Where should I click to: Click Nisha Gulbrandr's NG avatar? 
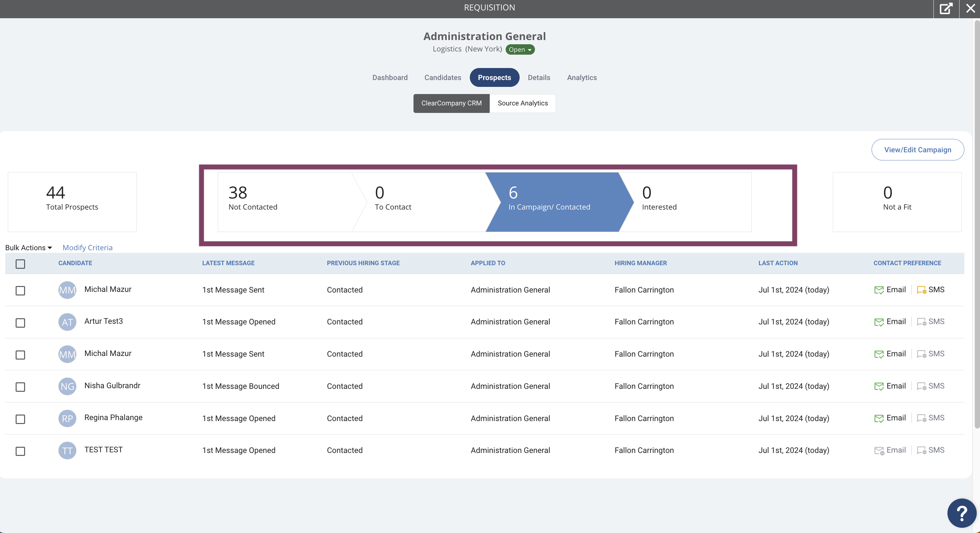click(x=67, y=386)
